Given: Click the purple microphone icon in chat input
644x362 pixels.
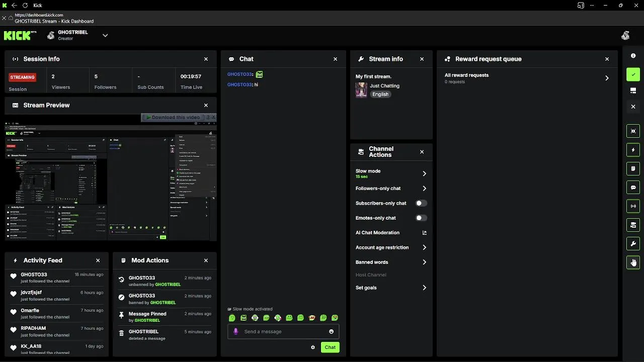Looking at the screenshot, I should point(235,331).
